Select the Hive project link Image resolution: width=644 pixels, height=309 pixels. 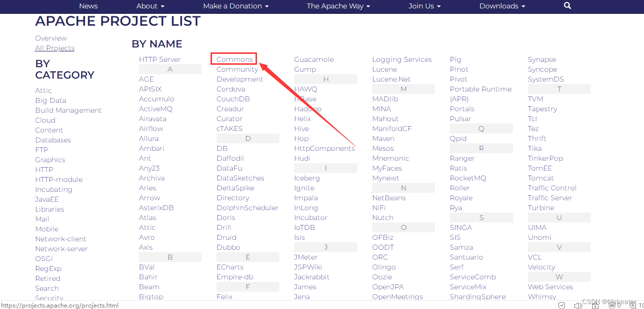pos(301,129)
